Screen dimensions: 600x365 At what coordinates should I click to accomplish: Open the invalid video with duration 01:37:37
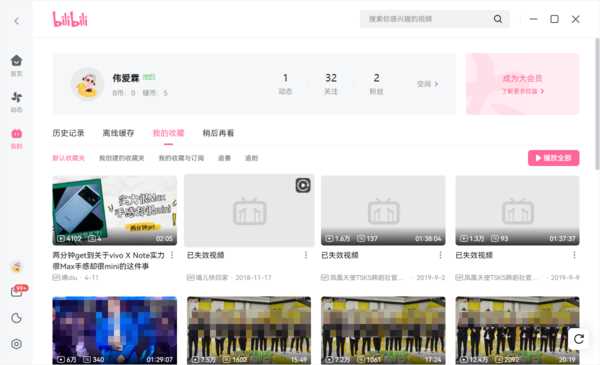point(517,210)
